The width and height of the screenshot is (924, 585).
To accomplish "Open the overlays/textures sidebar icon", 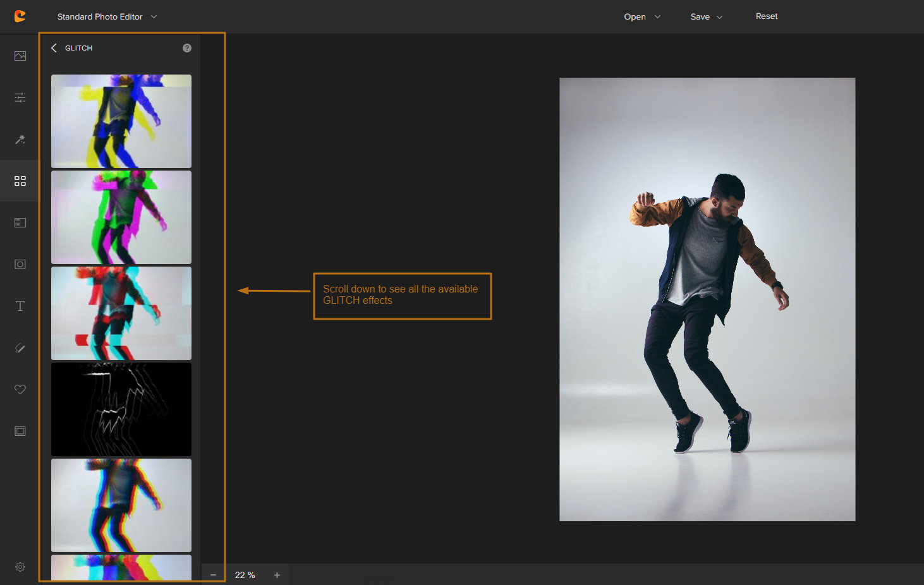I will point(20,223).
